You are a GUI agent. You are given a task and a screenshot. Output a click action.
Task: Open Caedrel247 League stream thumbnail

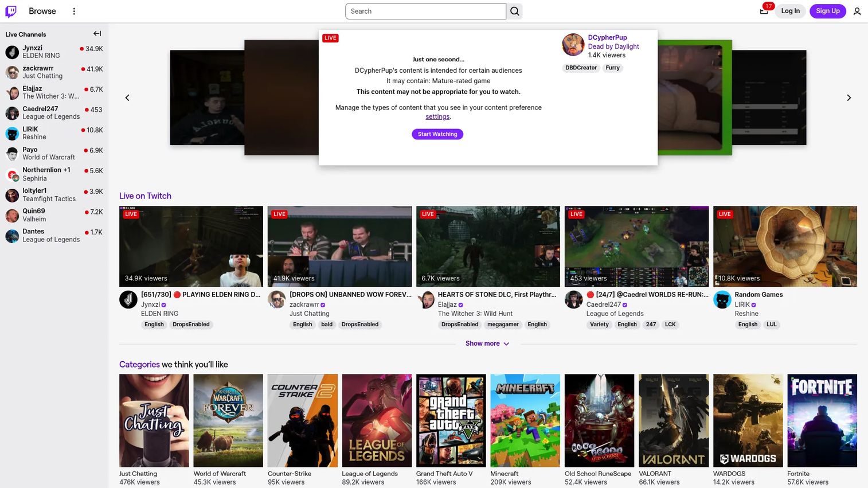(636, 247)
